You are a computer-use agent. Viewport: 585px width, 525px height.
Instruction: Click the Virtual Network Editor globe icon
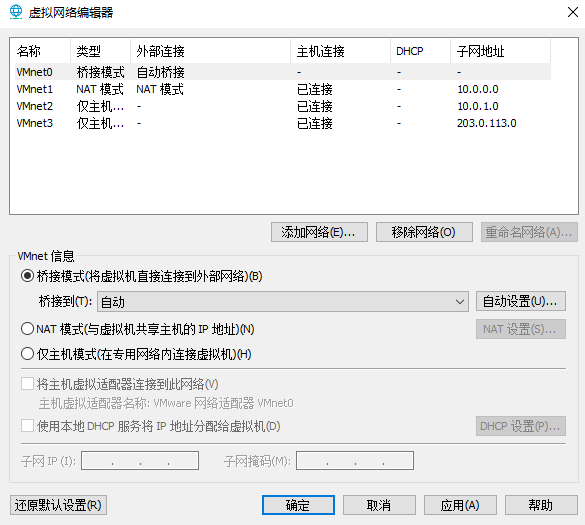click(16, 12)
